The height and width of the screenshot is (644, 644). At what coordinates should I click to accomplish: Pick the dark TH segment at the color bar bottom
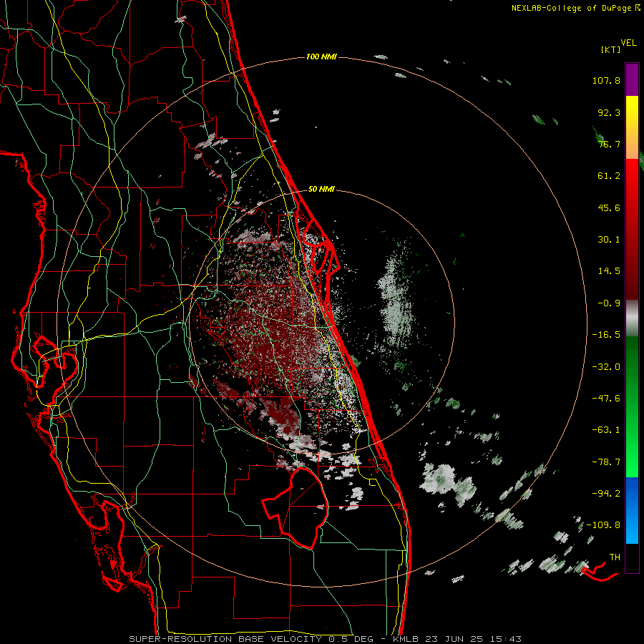632,557
